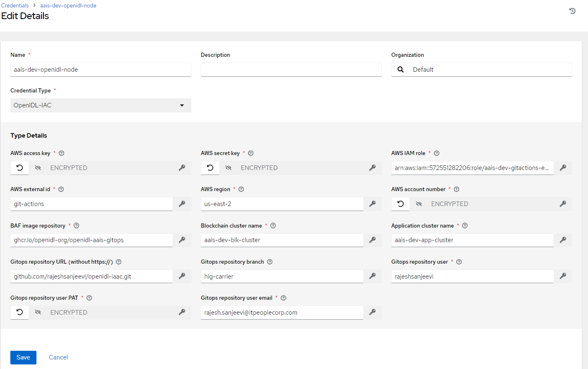The height and width of the screenshot is (369, 588).
Task: Click key icon for AWS IAM role
Action: (x=563, y=168)
